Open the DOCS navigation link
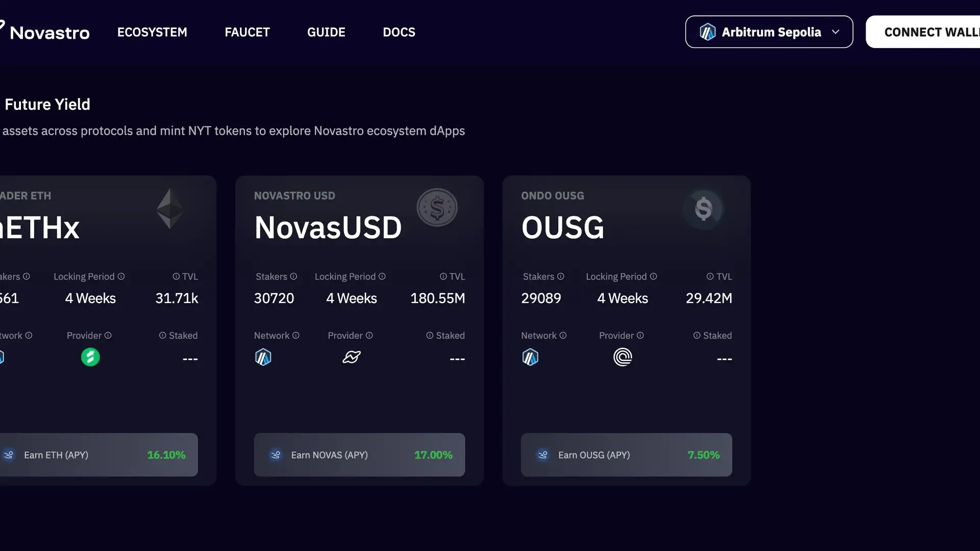The height and width of the screenshot is (551, 980). (x=399, y=32)
